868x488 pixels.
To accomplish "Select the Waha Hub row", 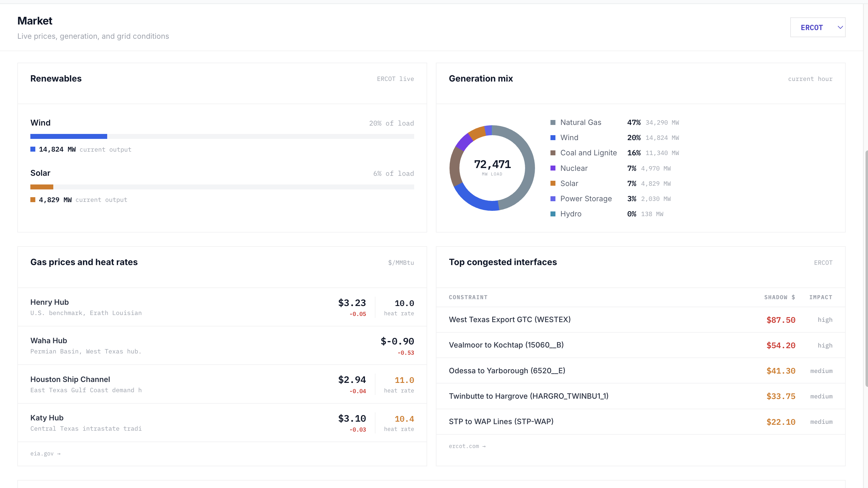I will tap(222, 345).
